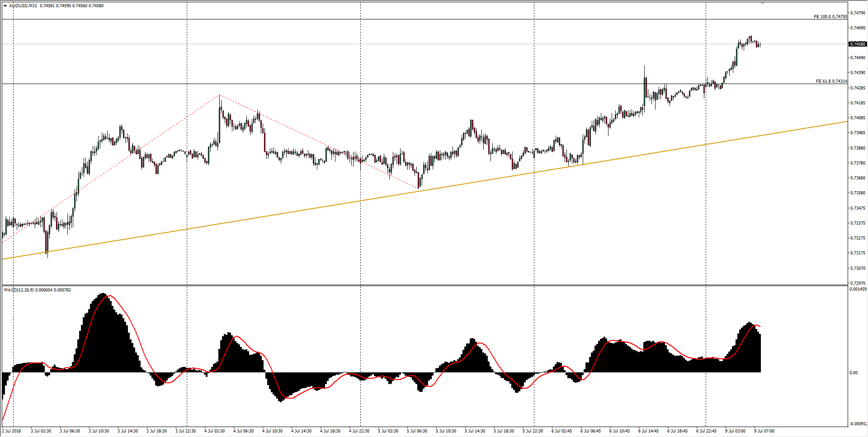The image size is (868, 437).
Task: Click the 0.001459 MACD scale maximum label
Action: (858, 289)
